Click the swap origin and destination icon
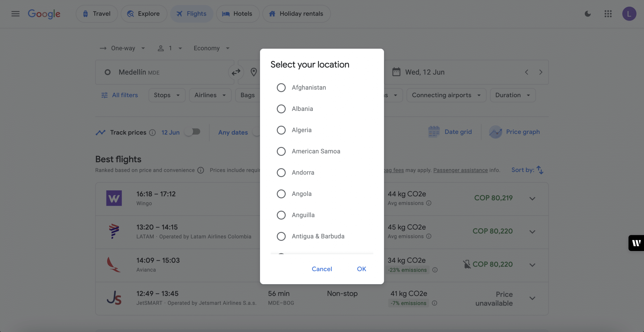644x332 pixels. pyautogui.click(x=236, y=72)
